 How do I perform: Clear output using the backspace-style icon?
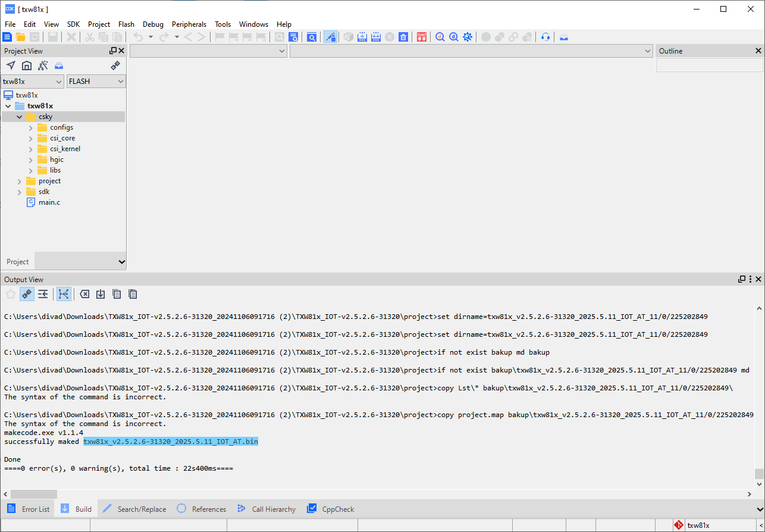(84, 294)
